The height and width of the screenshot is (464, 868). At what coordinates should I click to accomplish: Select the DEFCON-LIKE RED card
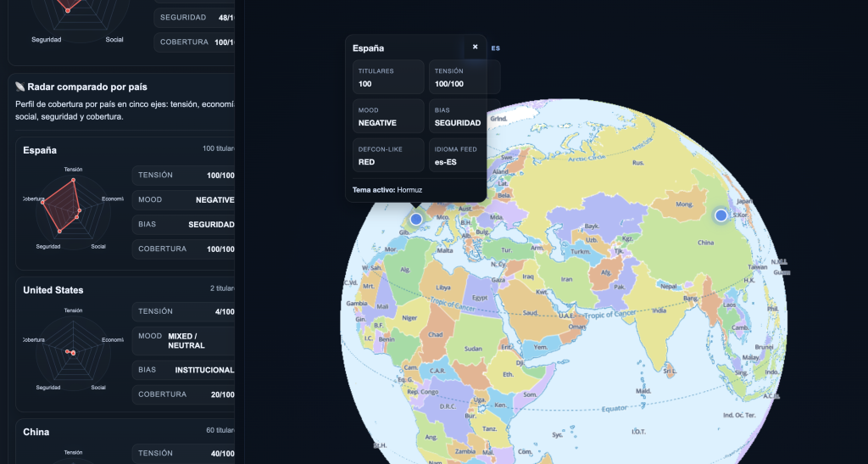[388, 155]
